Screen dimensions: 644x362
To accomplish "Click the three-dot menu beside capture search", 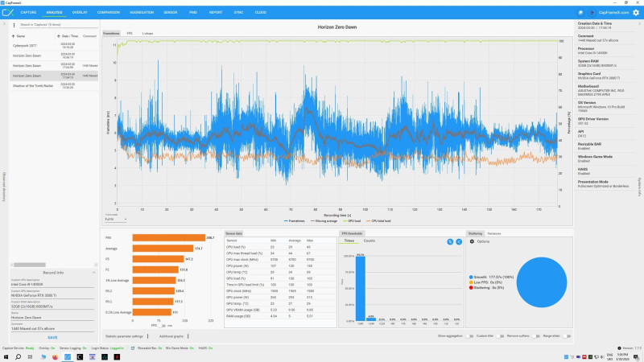I will 14,25.
